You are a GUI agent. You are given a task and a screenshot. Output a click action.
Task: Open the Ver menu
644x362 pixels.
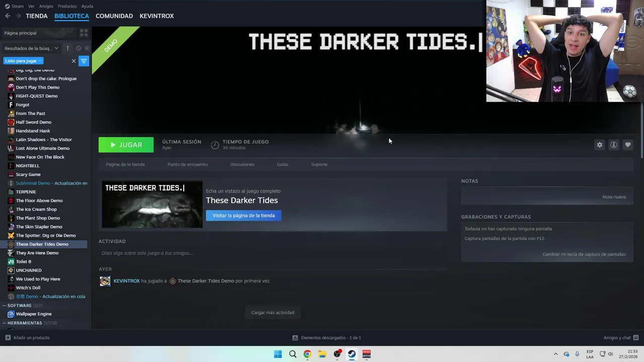click(32, 7)
